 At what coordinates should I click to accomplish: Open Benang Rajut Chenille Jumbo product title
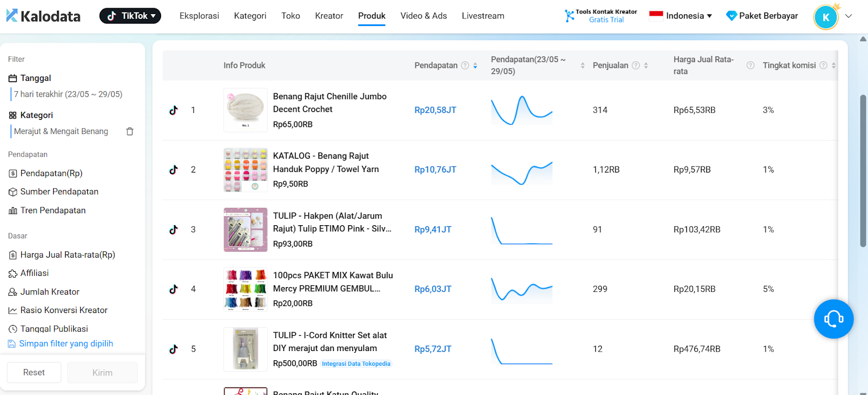pos(330,103)
